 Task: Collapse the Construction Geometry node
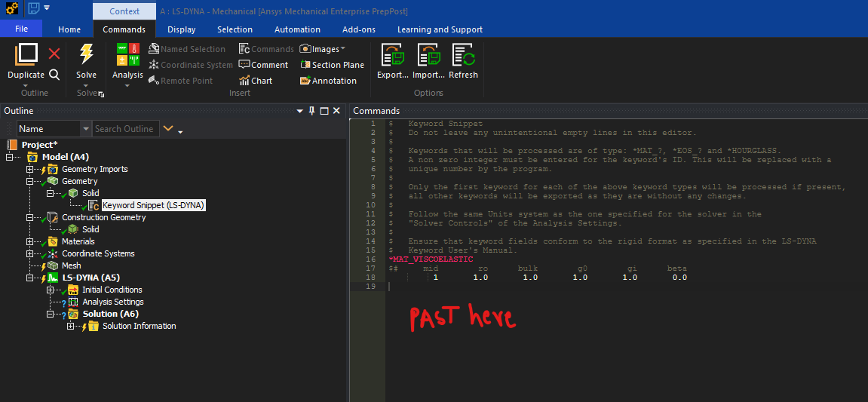[x=30, y=217]
